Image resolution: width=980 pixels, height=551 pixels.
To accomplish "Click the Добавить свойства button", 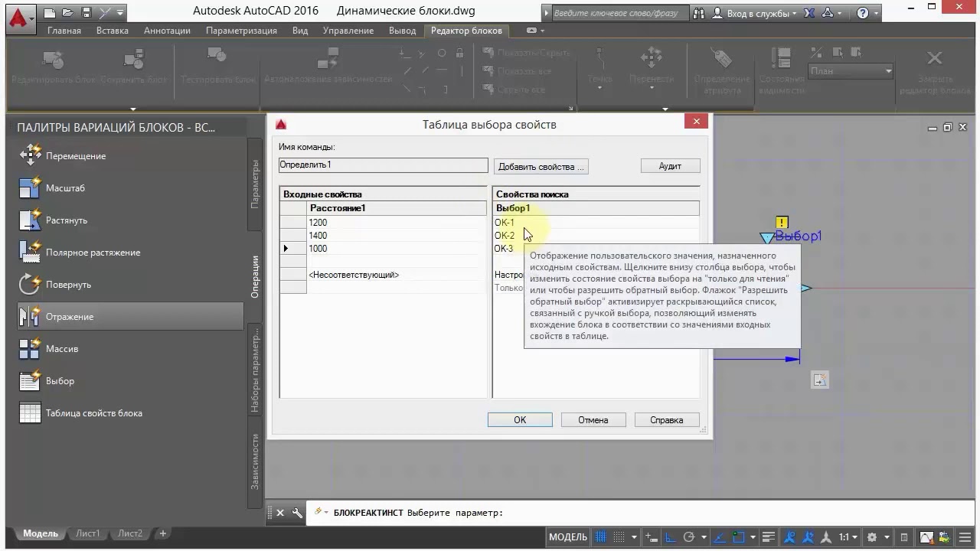I will click(541, 166).
